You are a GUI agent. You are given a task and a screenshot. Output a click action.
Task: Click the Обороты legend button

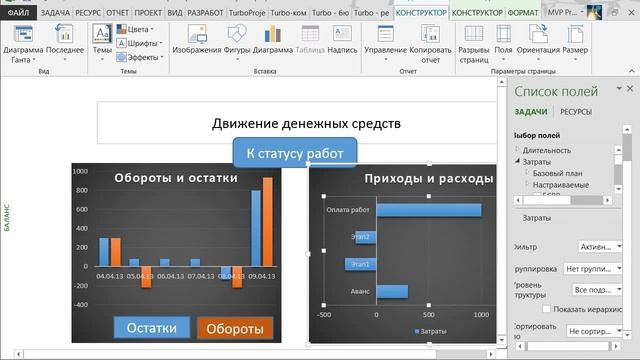(x=235, y=328)
